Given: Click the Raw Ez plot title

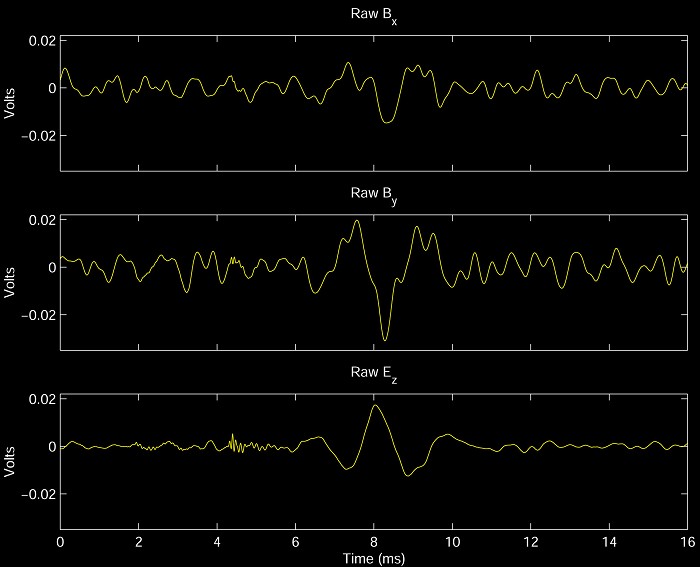Looking at the screenshot, I should pyautogui.click(x=373, y=374).
